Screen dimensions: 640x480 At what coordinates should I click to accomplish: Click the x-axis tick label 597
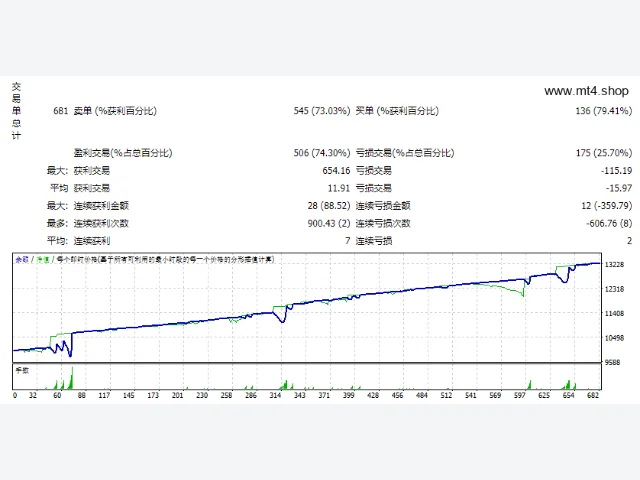519,395
